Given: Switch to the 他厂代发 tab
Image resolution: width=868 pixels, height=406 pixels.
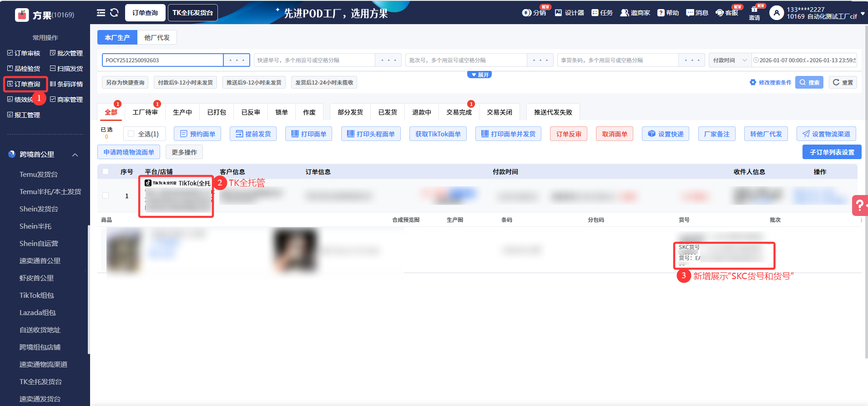Looking at the screenshot, I should 157,37.
